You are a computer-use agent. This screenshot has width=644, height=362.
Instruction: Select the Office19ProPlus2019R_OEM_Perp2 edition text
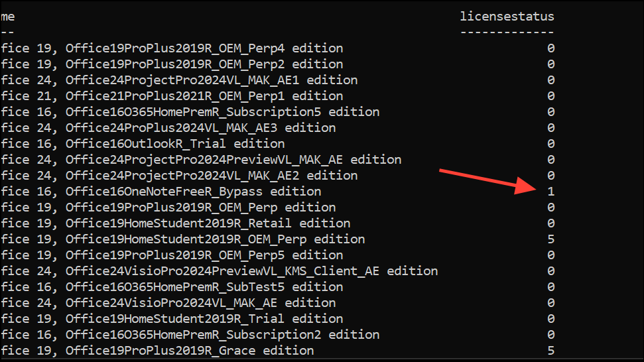coord(204,64)
